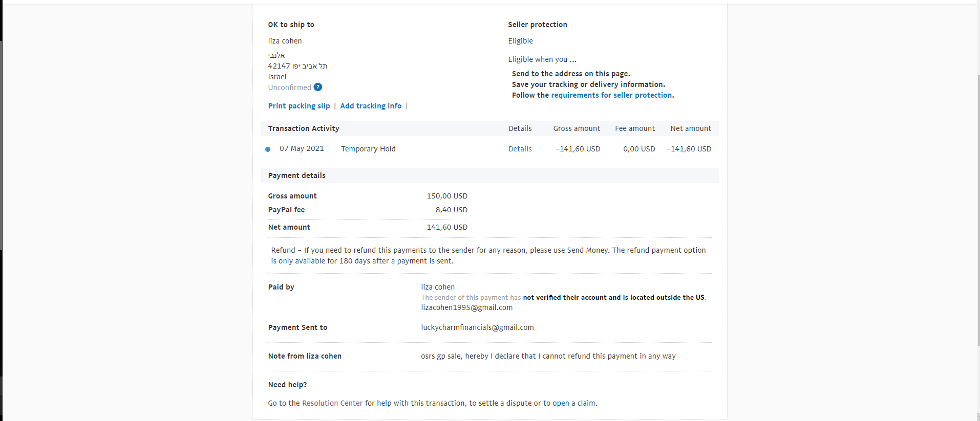Click the not verified their account warning

[613, 297]
